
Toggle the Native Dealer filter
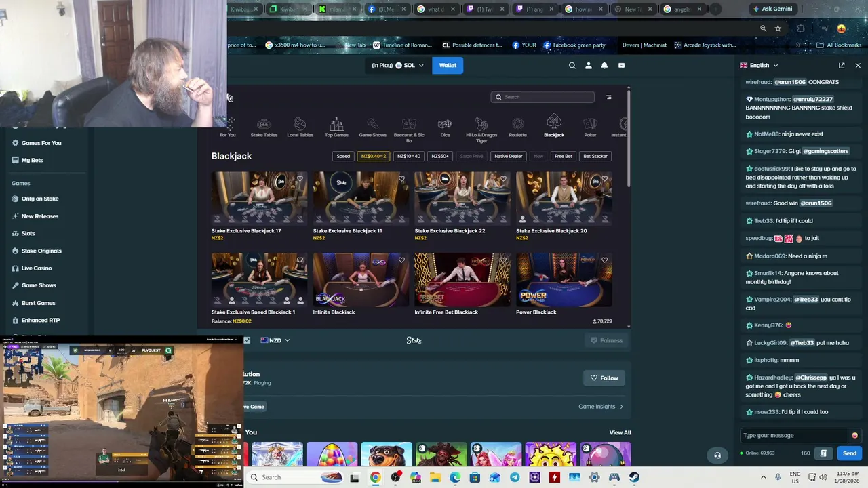point(509,156)
